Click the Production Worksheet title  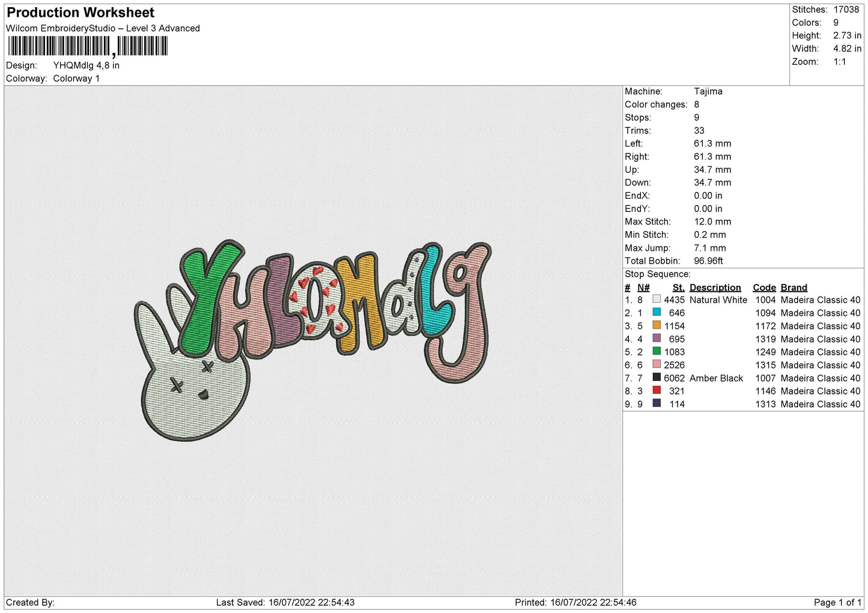pos(80,13)
